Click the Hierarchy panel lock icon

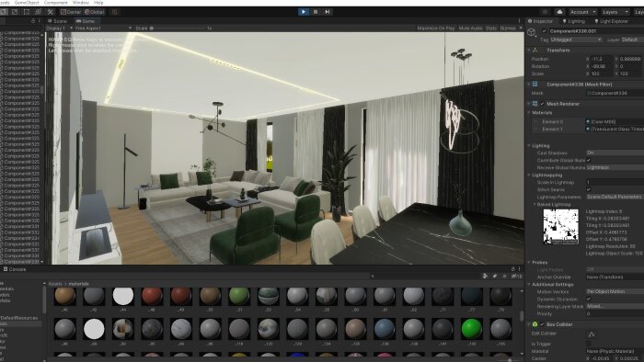(x=33, y=21)
